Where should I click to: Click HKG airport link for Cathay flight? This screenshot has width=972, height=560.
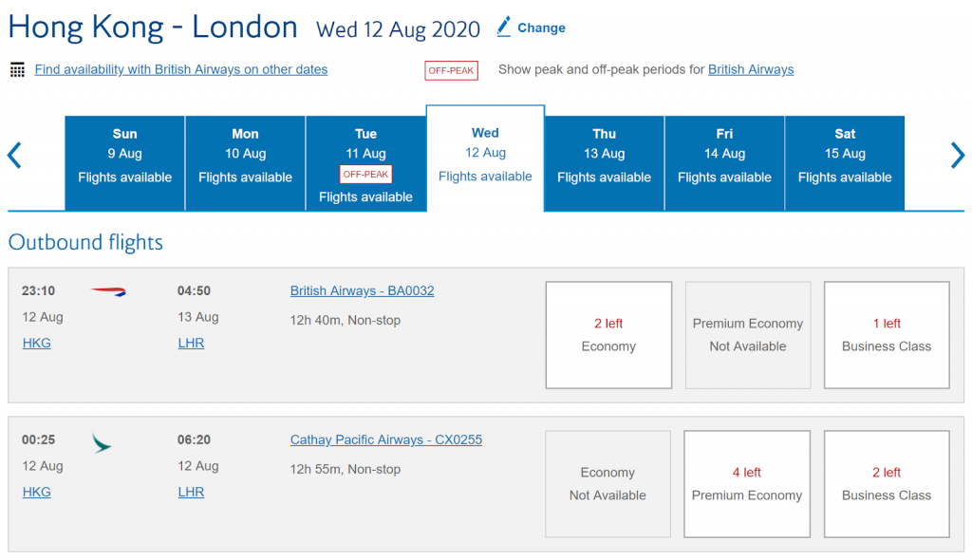[x=37, y=493]
